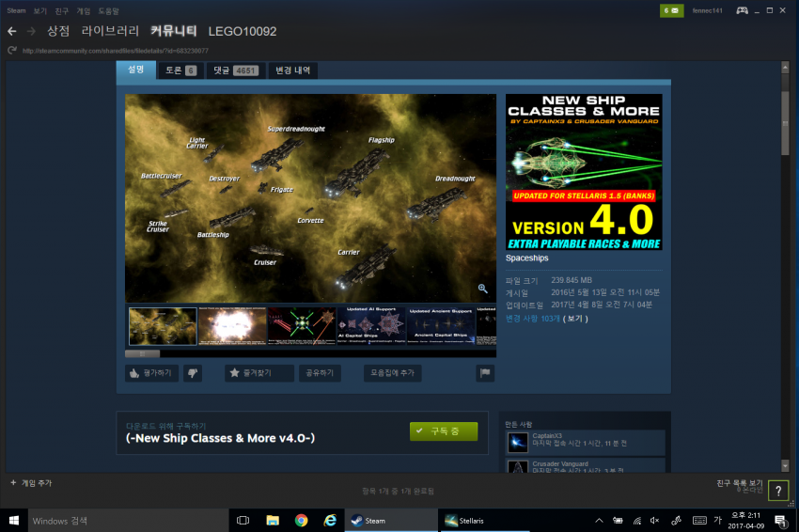
Task: Open the network Wi-Fi tray icon
Action: pyautogui.click(x=637, y=521)
